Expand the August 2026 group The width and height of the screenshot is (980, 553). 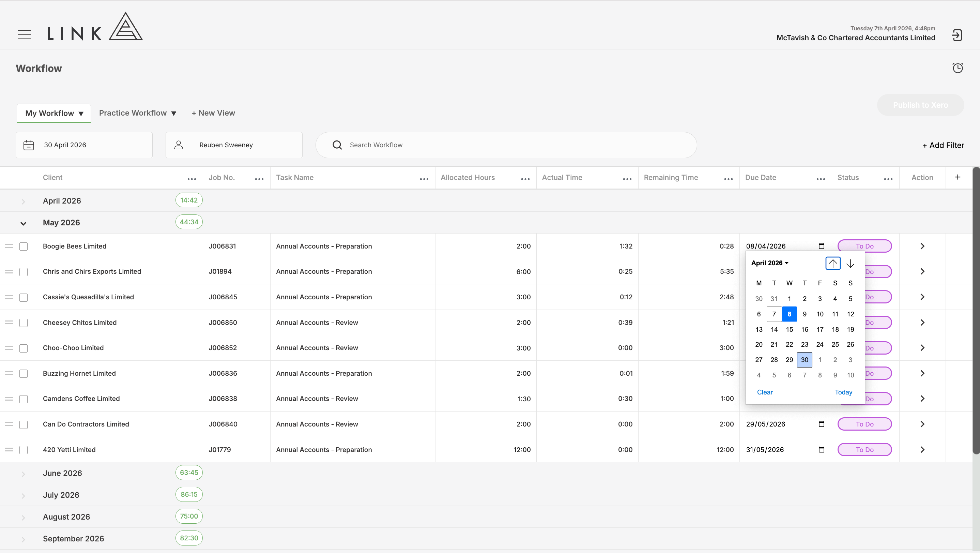(x=23, y=518)
